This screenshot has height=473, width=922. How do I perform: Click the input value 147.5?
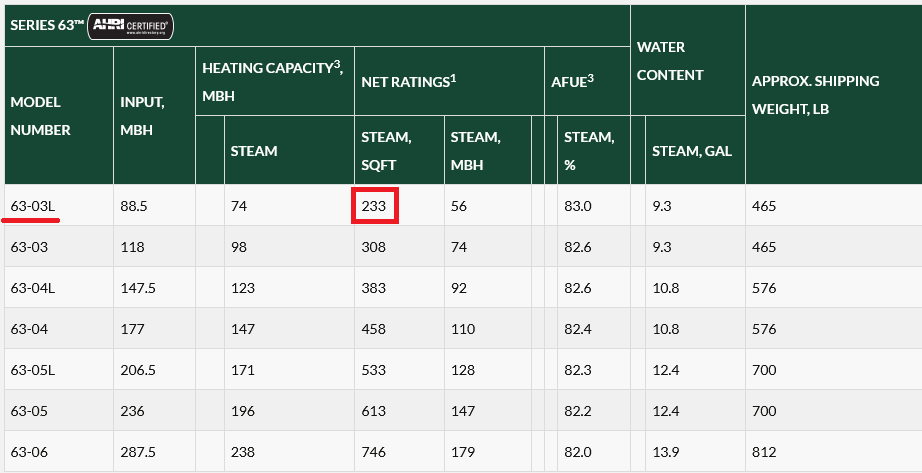pos(138,288)
